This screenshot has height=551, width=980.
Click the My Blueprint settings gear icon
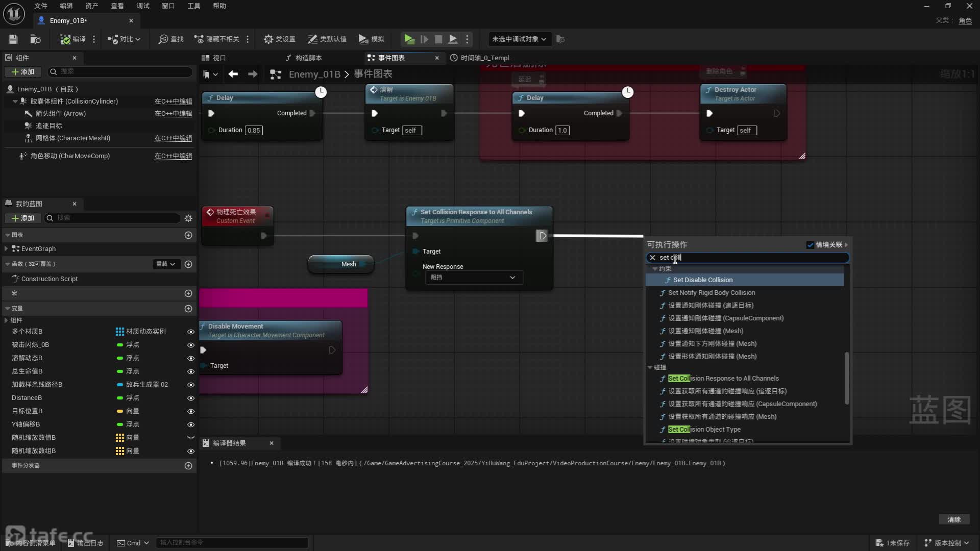click(x=188, y=218)
